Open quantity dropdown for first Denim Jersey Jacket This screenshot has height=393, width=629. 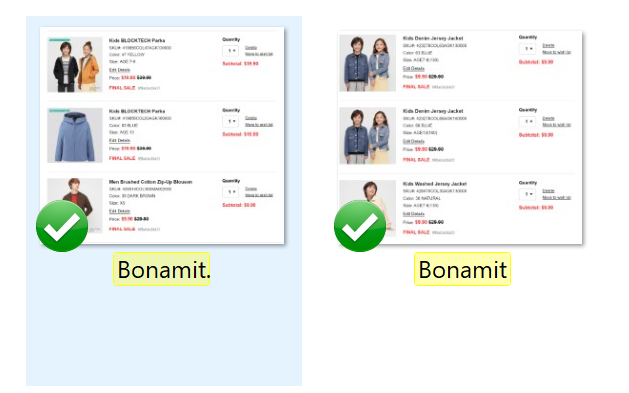click(528, 49)
